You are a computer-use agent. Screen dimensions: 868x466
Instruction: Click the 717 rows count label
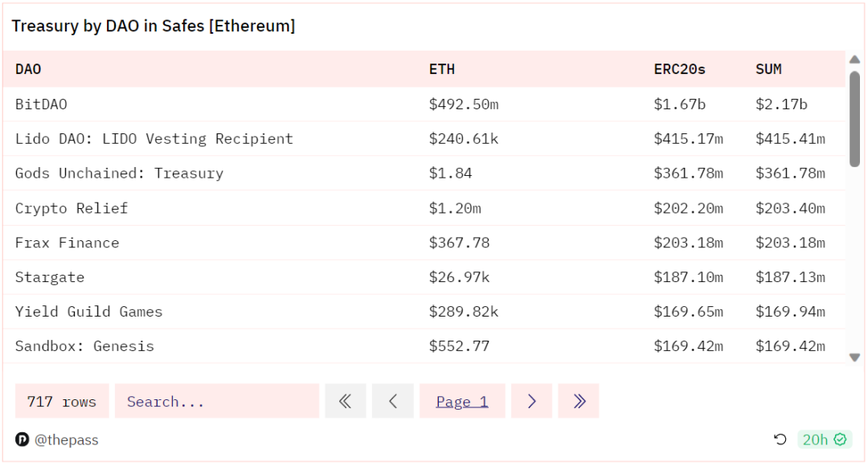(x=62, y=401)
